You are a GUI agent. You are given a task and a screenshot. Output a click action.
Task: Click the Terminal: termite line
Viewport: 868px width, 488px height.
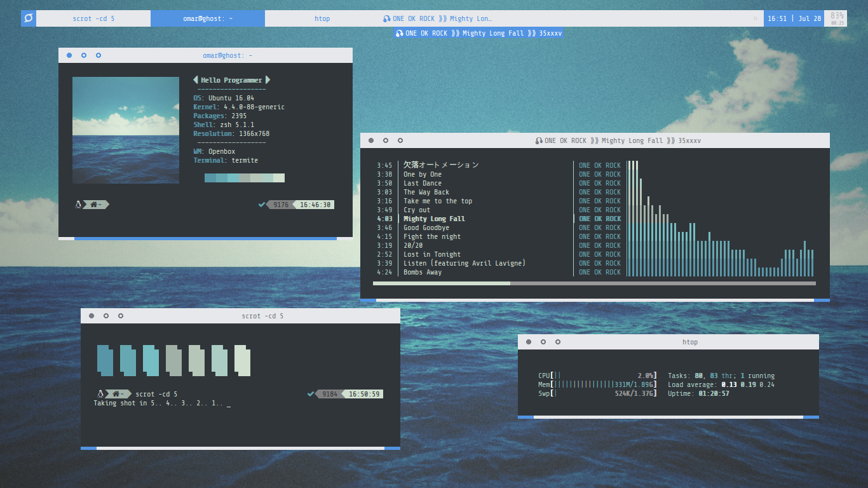pos(226,160)
